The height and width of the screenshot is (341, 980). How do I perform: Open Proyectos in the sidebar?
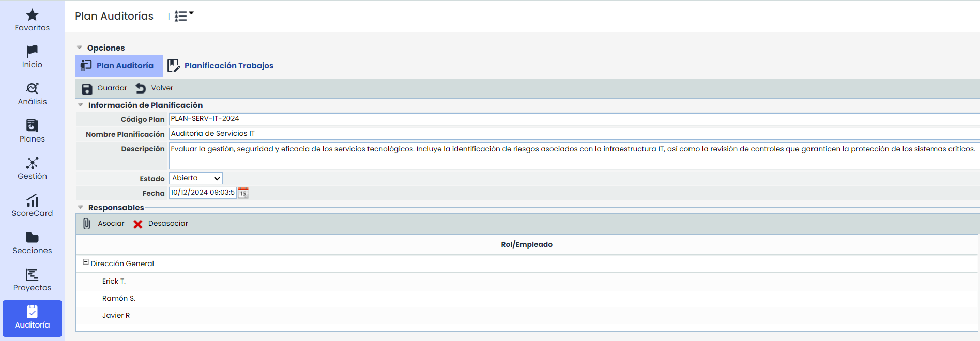(32, 280)
